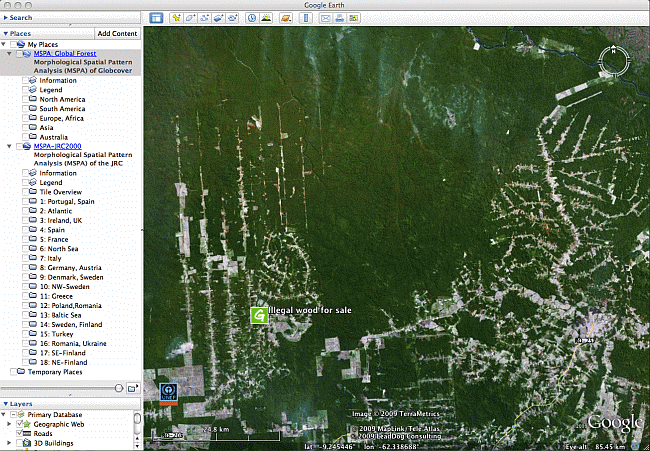Click the Add Placemark pushpin icon
The width and height of the screenshot is (650, 451).
point(177,18)
